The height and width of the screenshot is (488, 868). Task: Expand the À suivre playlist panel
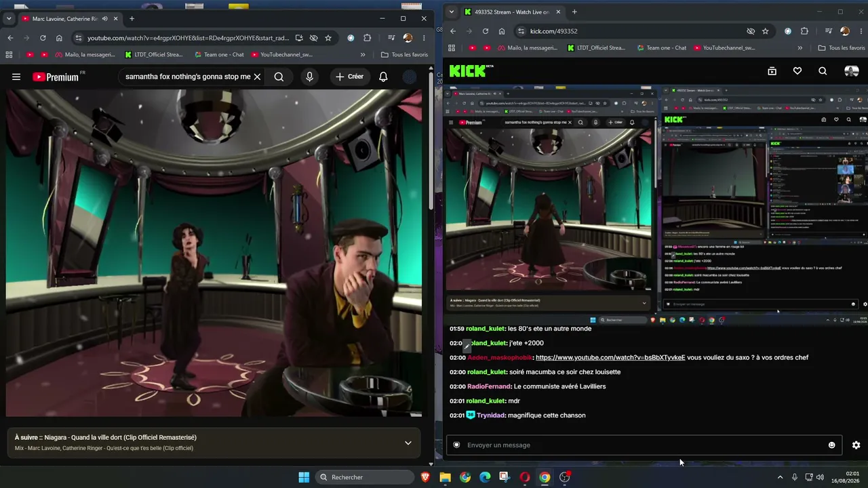[x=408, y=443]
